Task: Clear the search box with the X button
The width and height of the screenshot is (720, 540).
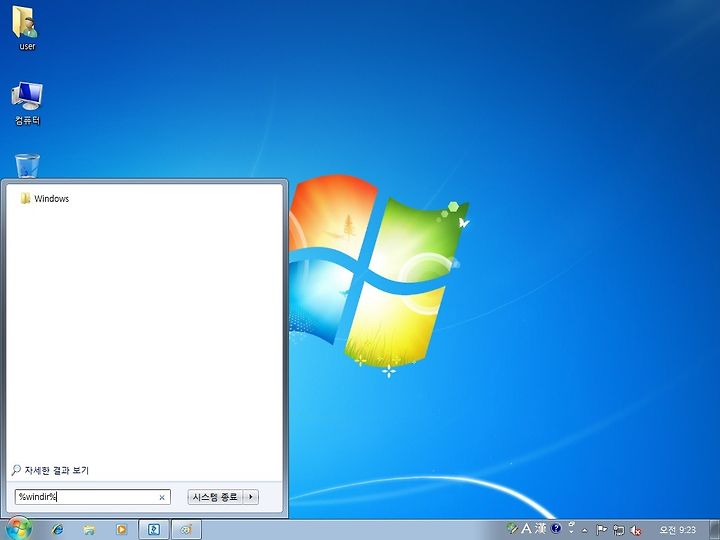Action: [162, 497]
